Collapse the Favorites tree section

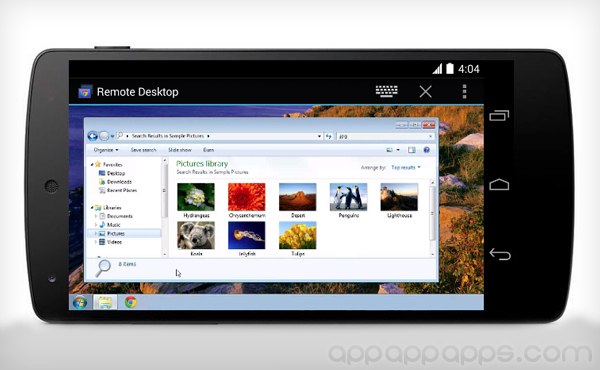92,165
